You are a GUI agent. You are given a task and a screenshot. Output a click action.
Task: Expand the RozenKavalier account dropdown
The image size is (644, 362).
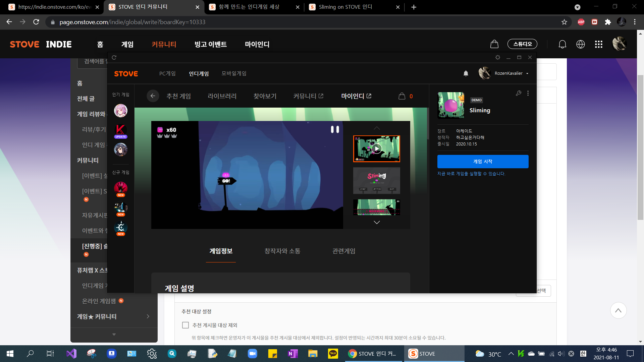tap(527, 73)
